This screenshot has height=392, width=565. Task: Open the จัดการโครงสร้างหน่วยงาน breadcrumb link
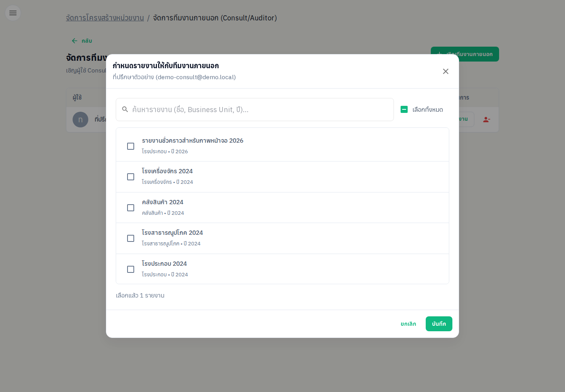(105, 18)
